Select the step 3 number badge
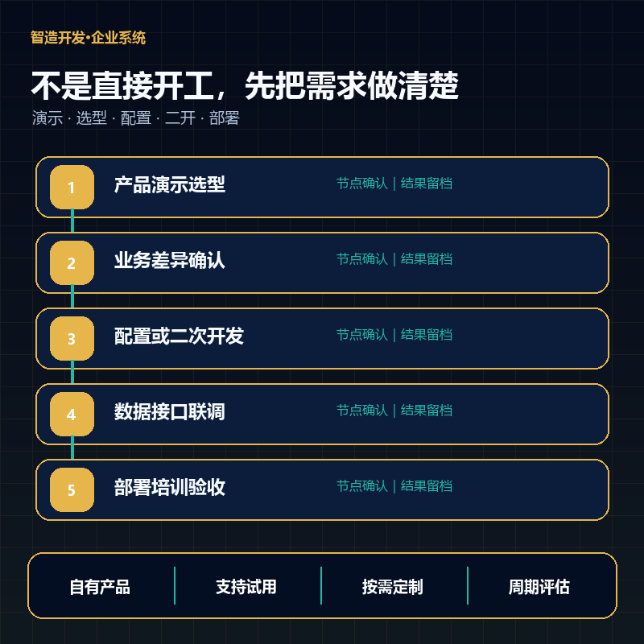 click(72, 338)
